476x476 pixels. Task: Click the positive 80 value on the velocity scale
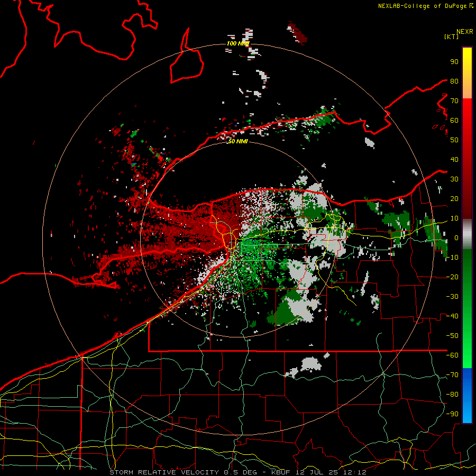click(454, 81)
